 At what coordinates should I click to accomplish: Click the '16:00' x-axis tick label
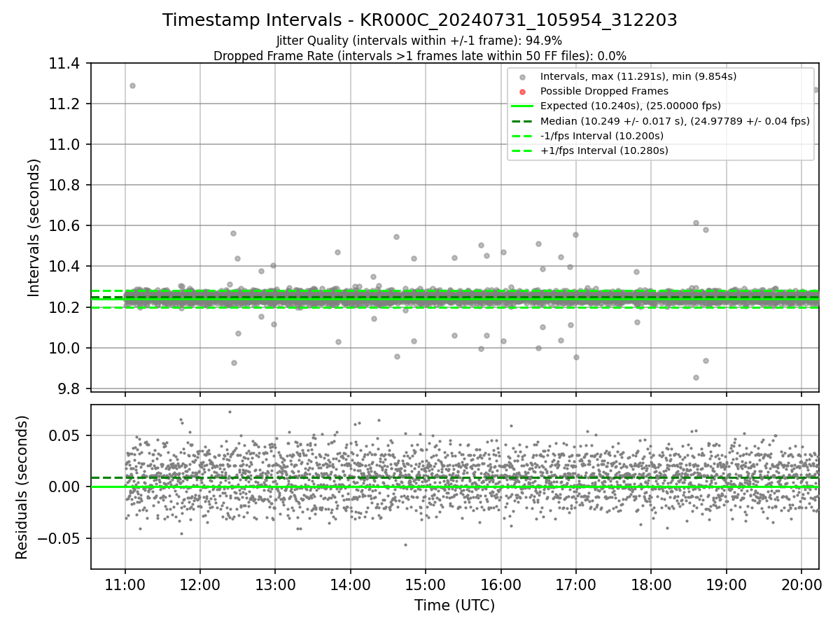[x=501, y=584]
